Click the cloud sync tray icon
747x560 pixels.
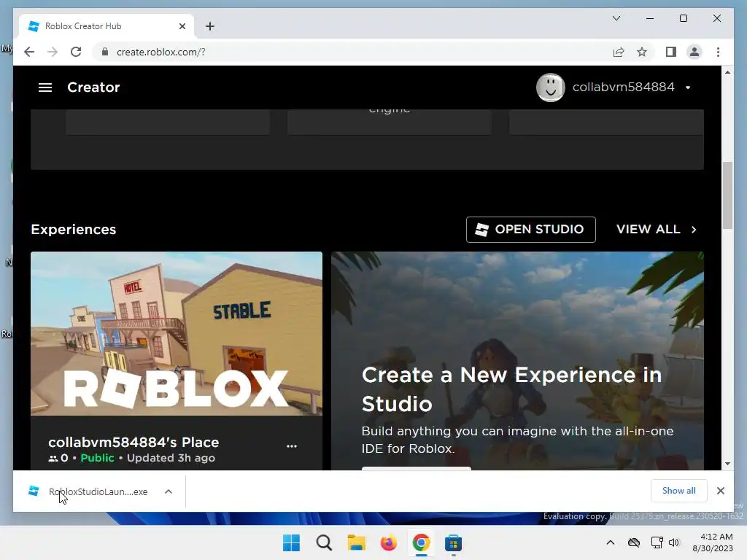pyautogui.click(x=634, y=542)
